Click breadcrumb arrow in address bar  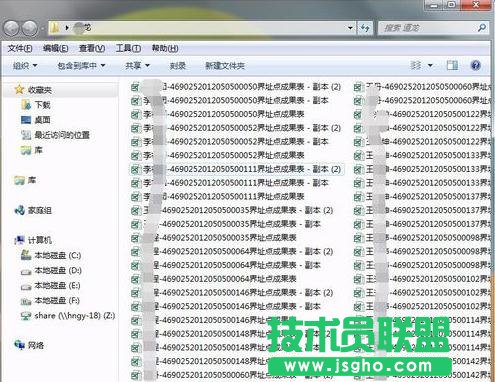tap(67, 28)
